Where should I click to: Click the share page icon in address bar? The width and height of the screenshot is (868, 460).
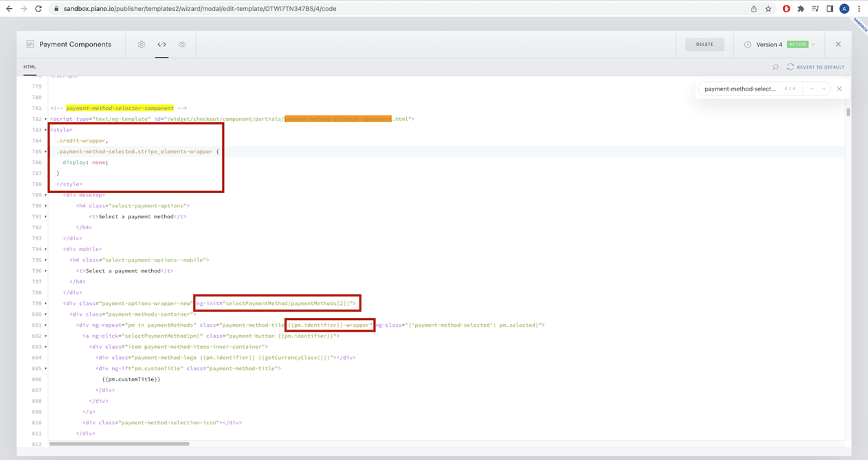point(754,9)
